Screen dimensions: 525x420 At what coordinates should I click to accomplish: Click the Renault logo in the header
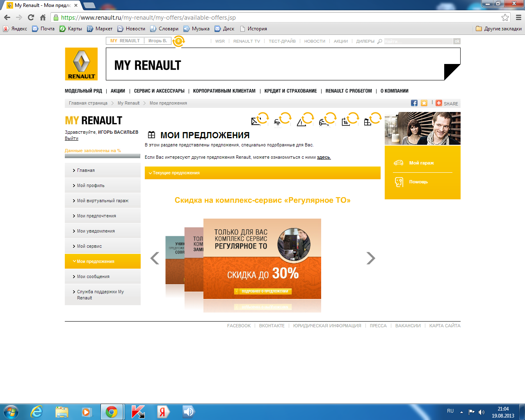point(81,64)
